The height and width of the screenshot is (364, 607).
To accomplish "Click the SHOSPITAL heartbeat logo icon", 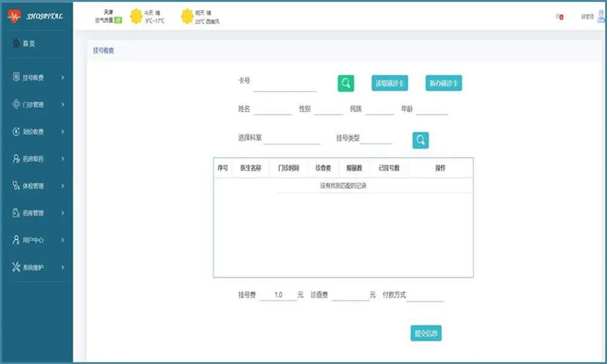I will coord(15,16).
